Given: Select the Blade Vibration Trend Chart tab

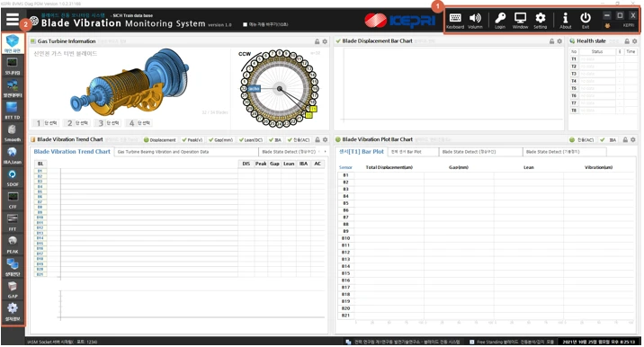Looking at the screenshot, I should point(72,152).
